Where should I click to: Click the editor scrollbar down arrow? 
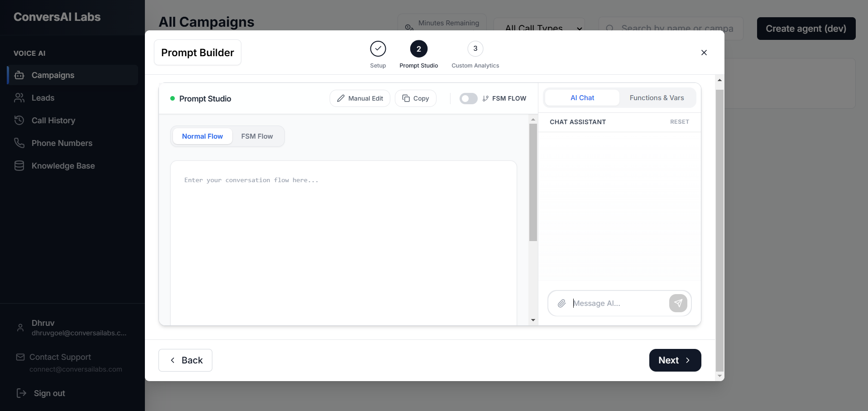(533, 320)
